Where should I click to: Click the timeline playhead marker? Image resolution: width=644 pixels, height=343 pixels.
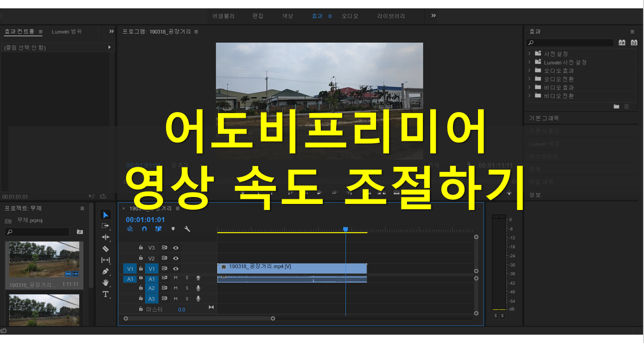click(345, 229)
